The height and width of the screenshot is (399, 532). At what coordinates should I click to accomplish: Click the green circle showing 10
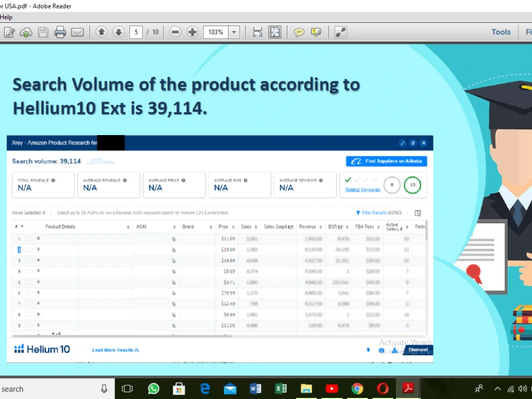[413, 185]
